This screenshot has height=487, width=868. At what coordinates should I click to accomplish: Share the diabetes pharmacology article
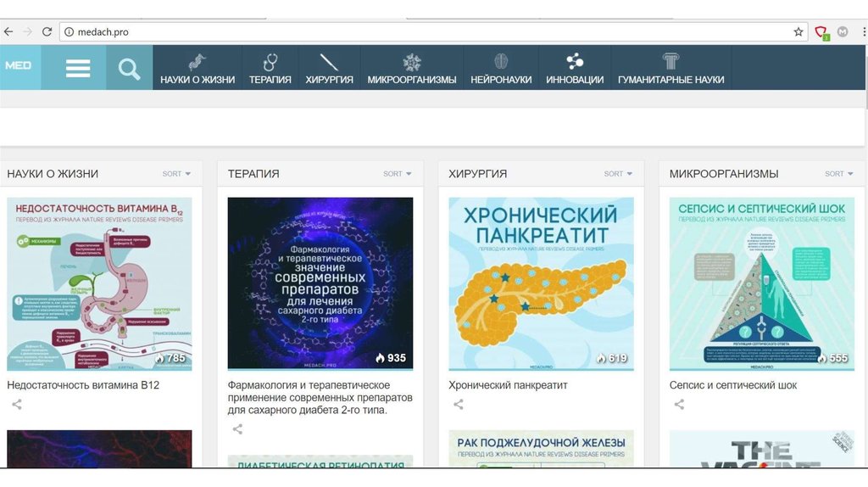click(x=237, y=428)
